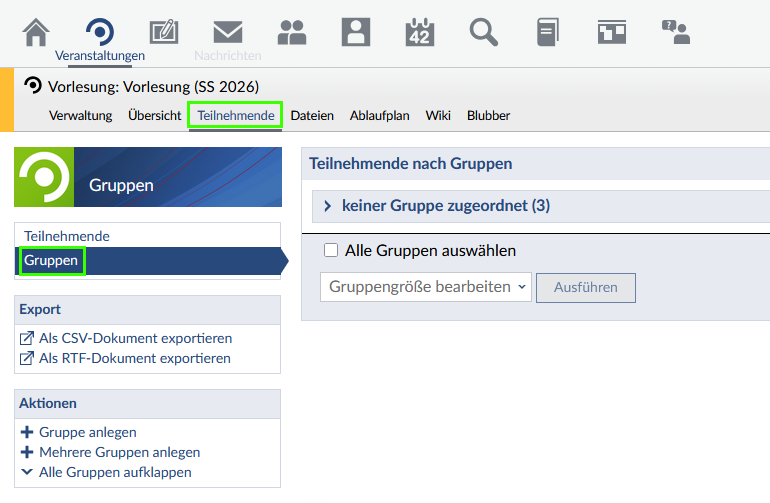
Task: Check Alle Gruppen auswählen box
Action: [332, 251]
